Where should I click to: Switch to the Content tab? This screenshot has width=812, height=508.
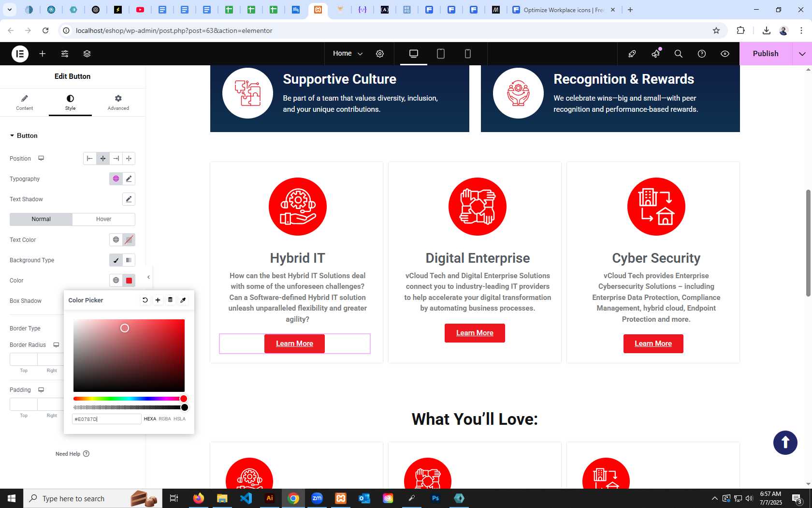tap(24, 102)
